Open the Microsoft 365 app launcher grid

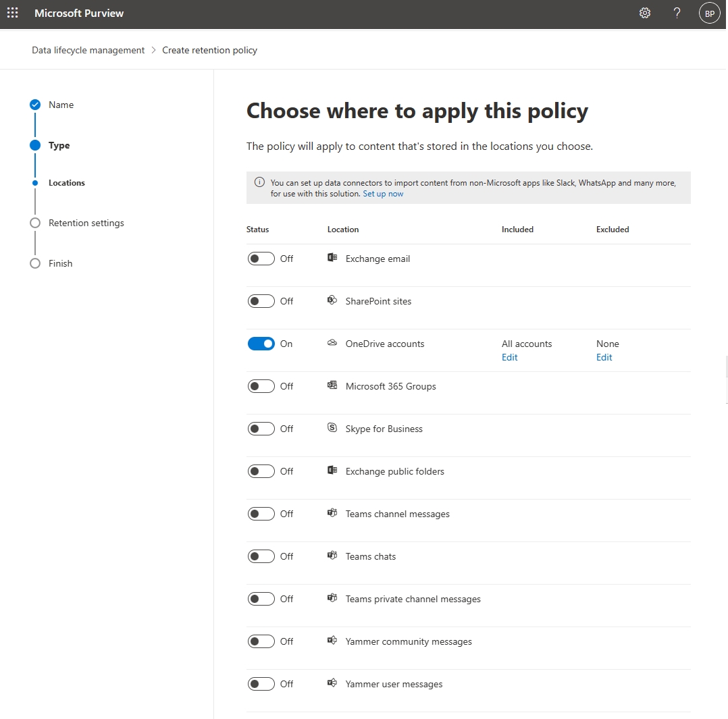pyautogui.click(x=12, y=13)
